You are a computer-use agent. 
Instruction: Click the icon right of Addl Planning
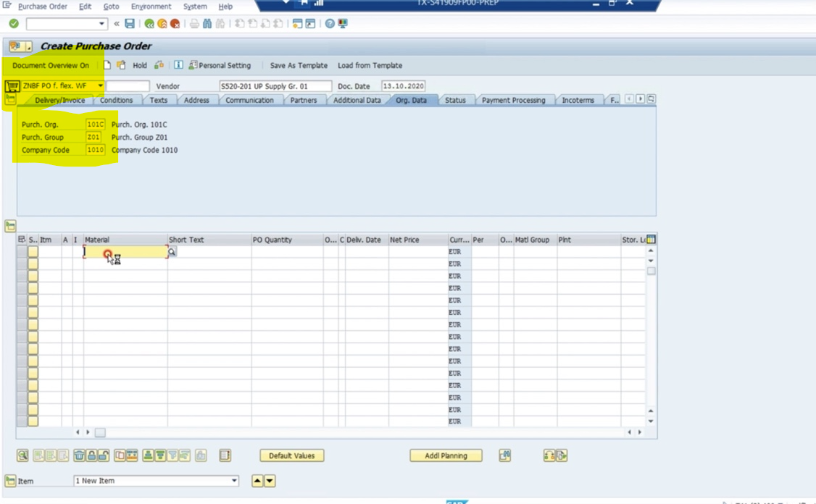pyautogui.click(x=505, y=455)
